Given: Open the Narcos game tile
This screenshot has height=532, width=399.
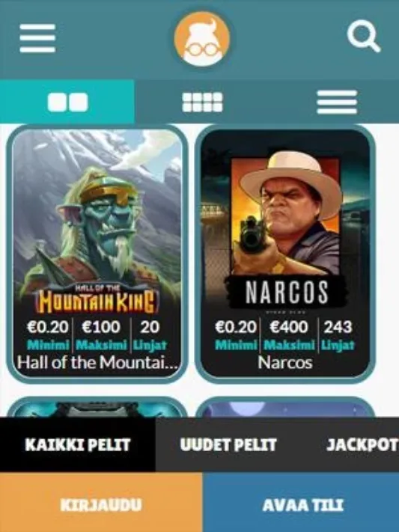Looking at the screenshot, I should [285, 254].
